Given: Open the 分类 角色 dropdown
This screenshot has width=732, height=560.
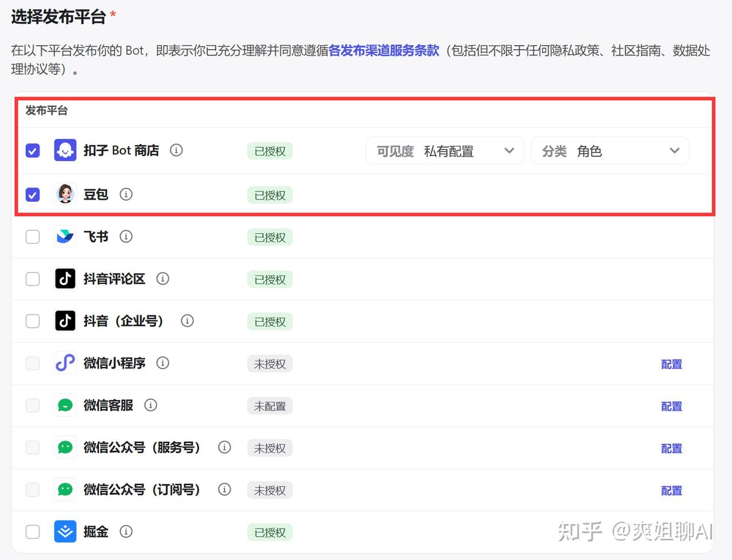Looking at the screenshot, I should click(610, 151).
